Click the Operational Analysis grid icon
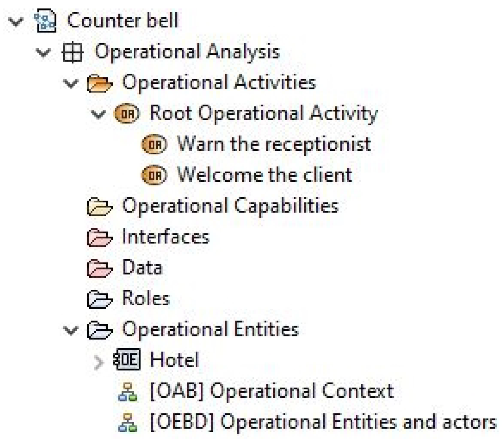The width and height of the screenshot is (504, 439). pos(72,52)
